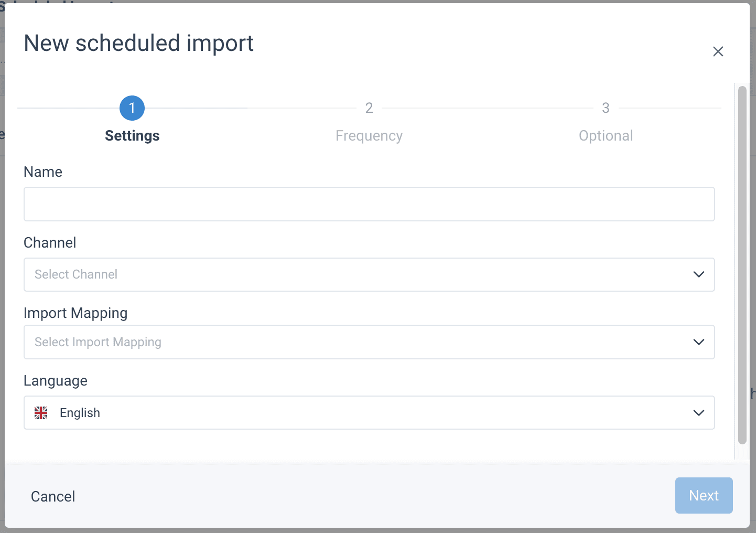Close the New scheduled import dialog

718,51
